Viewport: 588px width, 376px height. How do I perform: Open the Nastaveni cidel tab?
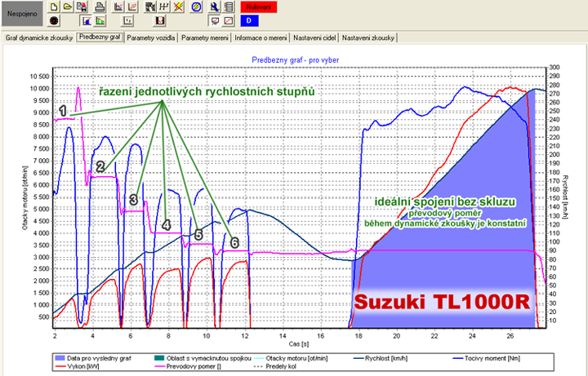(314, 38)
